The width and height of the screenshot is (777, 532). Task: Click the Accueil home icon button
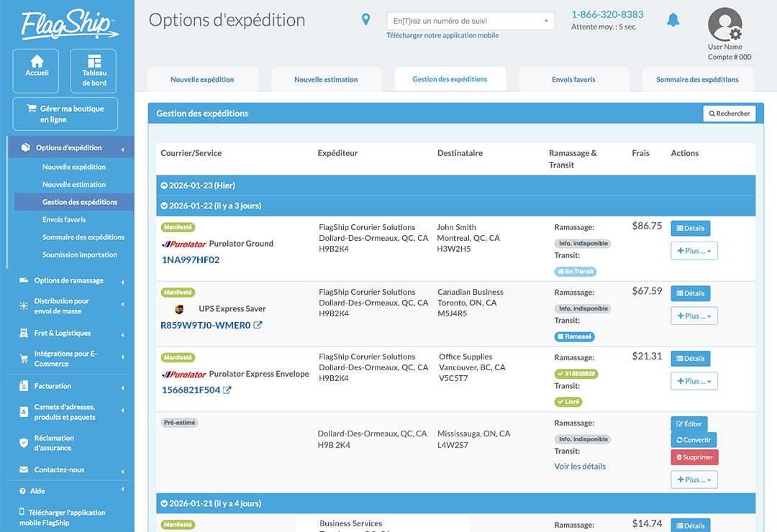pyautogui.click(x=36, y=70)
